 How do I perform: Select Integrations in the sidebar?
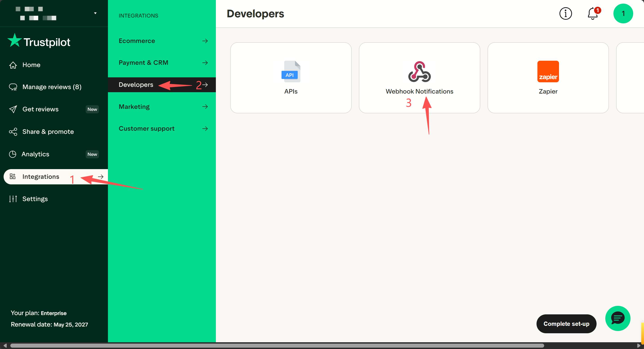point(56,177)
